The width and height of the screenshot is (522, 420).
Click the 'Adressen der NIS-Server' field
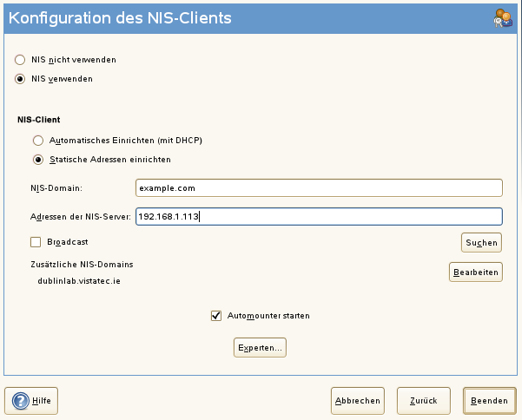[319, 217]
